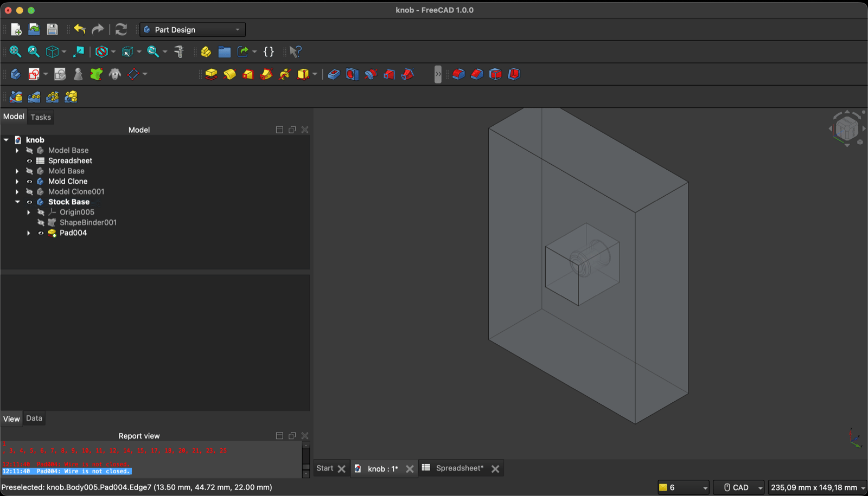
Task: Switch to the Tasks tab
Action: pyautogui.click(x=41, y=117)
